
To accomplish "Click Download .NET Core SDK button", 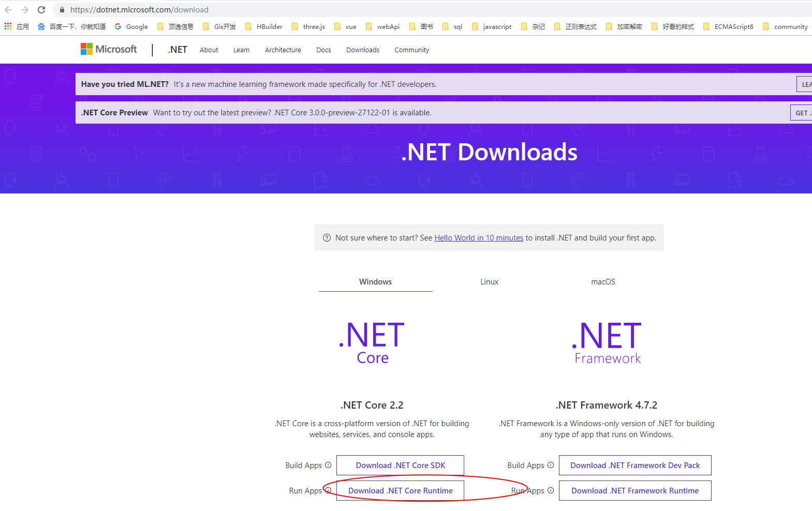I will point(400,465).
